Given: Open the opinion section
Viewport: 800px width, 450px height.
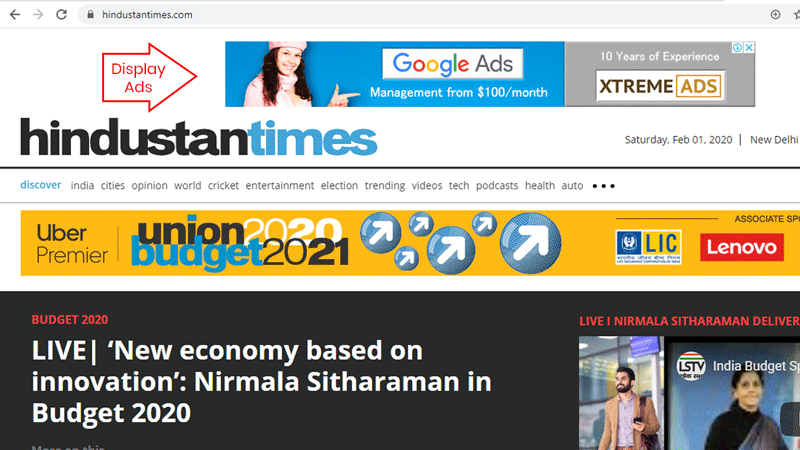Looking at the screenshot, I should click(x=149, y=186).
